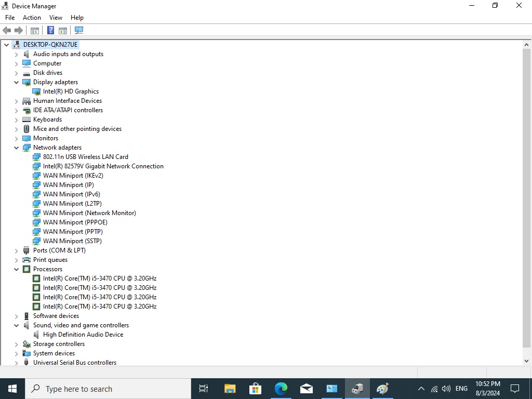This screenshot has width=532, height=399.
Task: Launch Microsoft Edge from taskbar
Action: [x=281, y=389]
